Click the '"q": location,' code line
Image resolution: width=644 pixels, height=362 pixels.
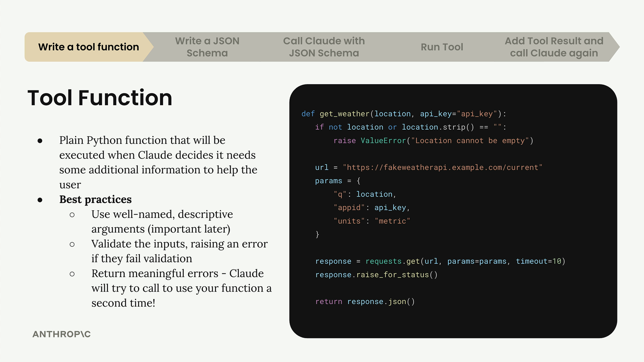[365, 194]
